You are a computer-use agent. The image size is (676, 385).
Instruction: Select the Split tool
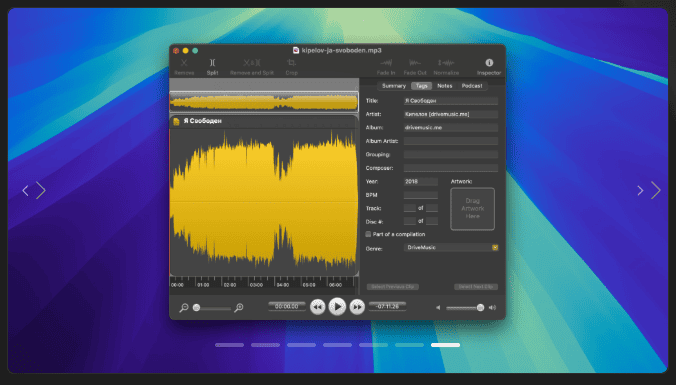click(212, 63)
